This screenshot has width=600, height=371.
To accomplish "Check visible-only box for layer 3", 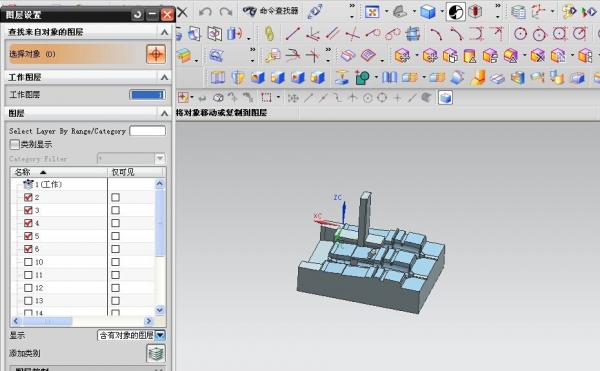I will pyautogui.click(x=115, y=210).
